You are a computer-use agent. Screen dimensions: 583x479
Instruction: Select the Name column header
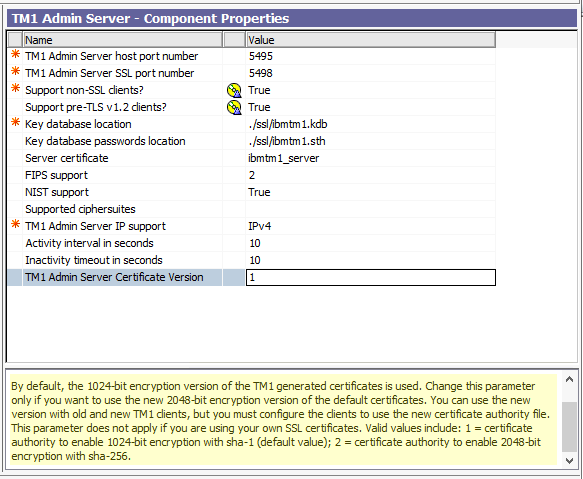click(123, 40)
